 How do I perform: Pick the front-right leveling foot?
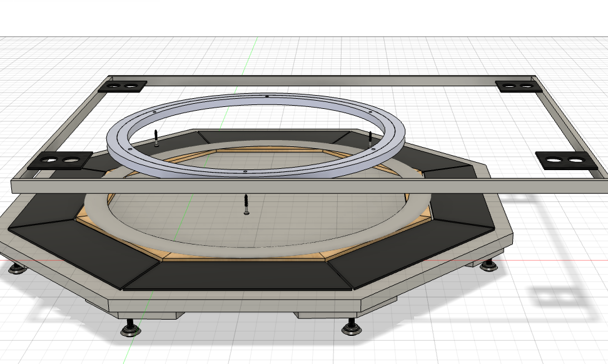pos(352,327)
